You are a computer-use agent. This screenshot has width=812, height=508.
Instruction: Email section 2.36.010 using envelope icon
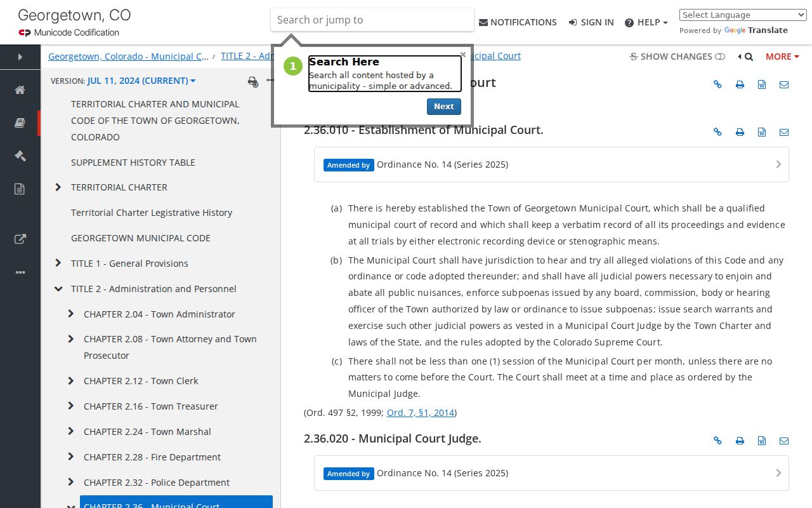pyautogui.click(x=784, y=132)
